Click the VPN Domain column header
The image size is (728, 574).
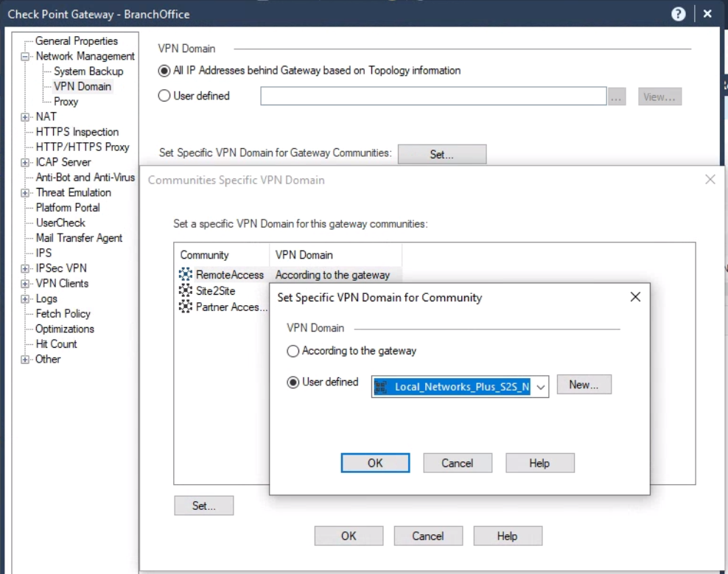pos(335,255)
